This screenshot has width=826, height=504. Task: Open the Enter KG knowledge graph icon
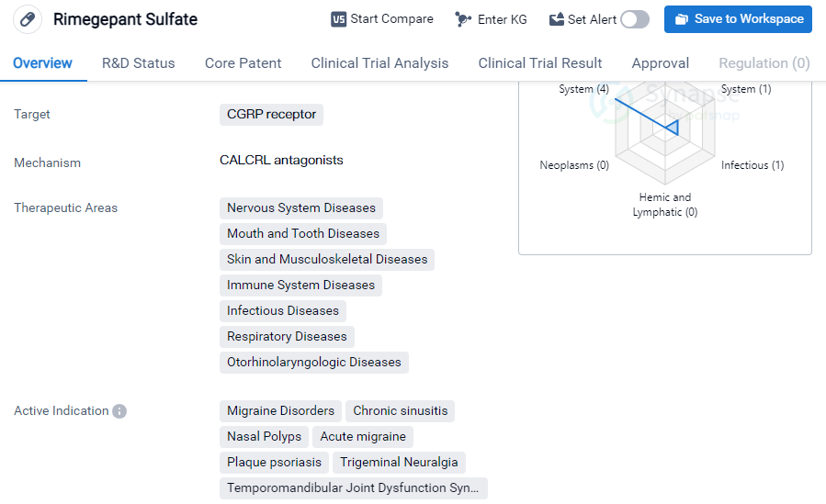tap(463, 19)
